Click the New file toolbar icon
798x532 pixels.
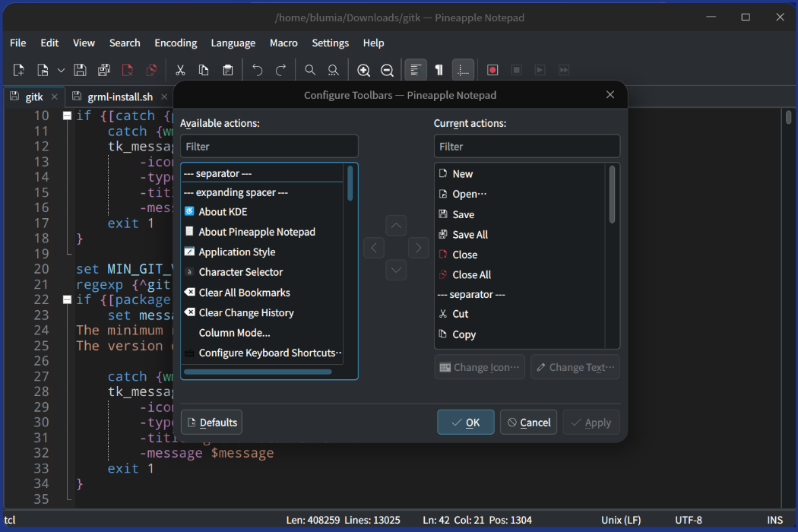(x=19, y=70)
